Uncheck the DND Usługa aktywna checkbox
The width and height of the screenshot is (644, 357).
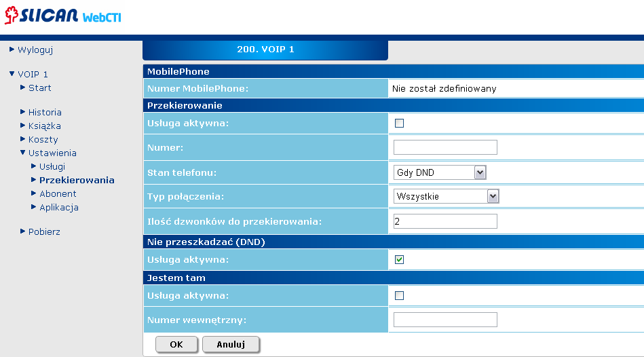(399, 260)
